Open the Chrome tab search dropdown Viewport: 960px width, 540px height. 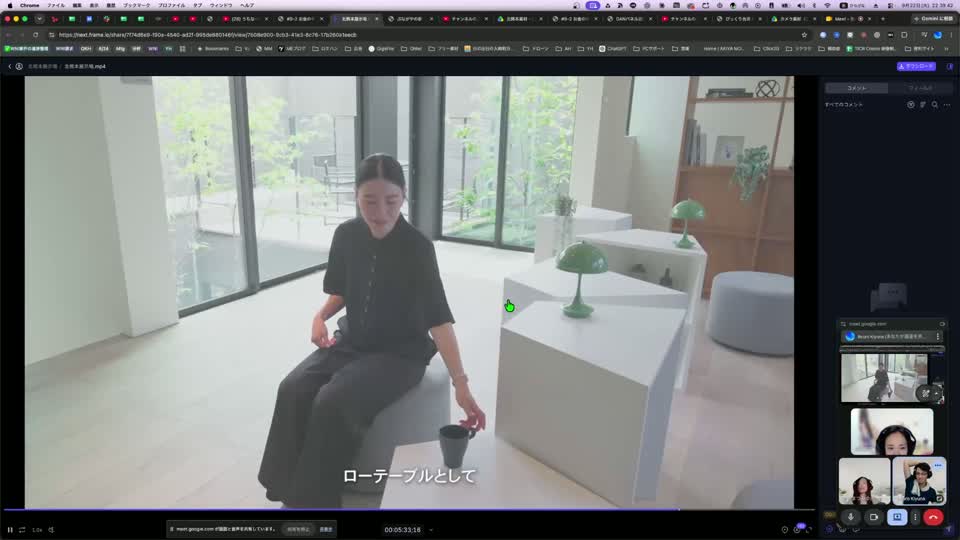(39, 19)
